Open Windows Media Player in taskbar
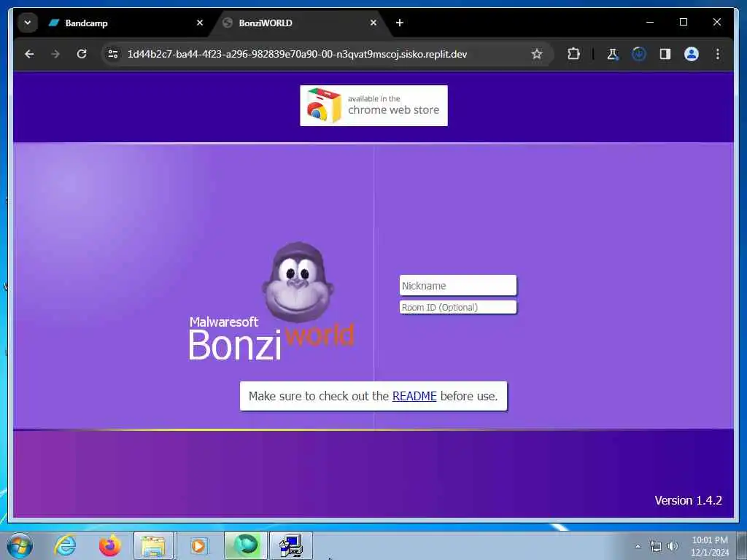 pos(198,545)
